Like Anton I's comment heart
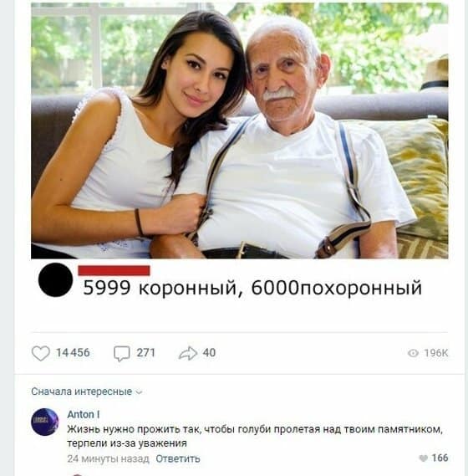The height and width of the screenshot is (476, 468). click(423, 458)
